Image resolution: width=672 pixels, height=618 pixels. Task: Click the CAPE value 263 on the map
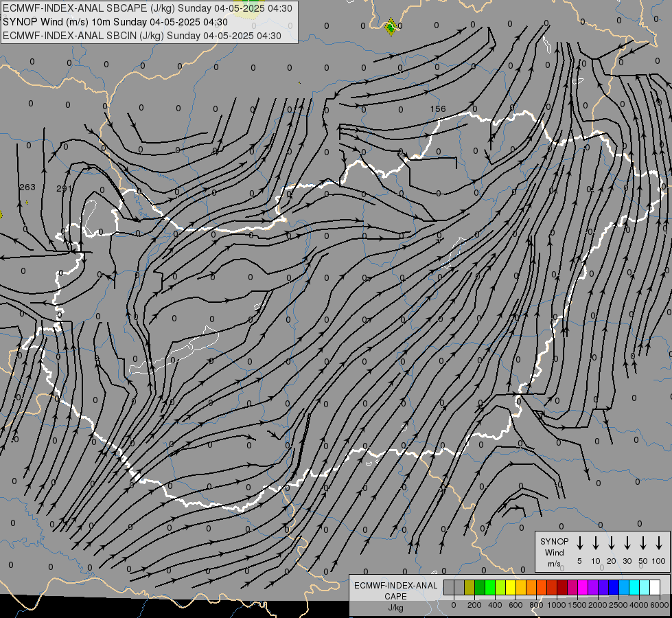tap(27, 187)
